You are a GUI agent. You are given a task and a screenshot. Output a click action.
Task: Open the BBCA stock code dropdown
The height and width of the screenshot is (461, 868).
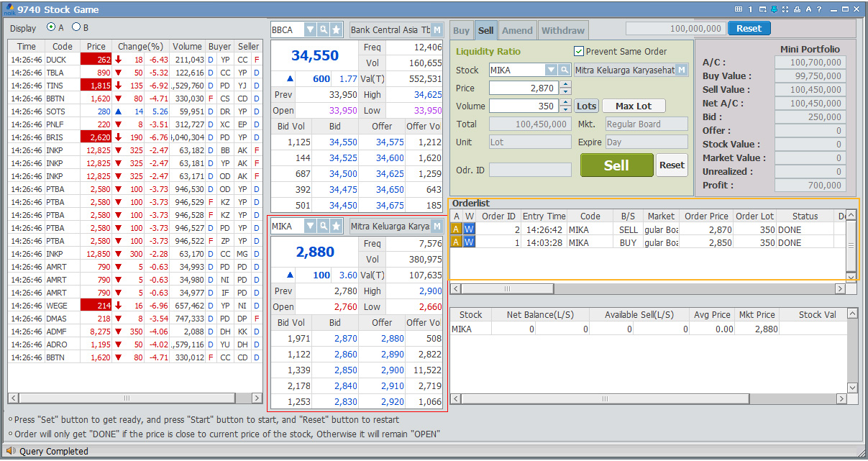pos(310,29)
